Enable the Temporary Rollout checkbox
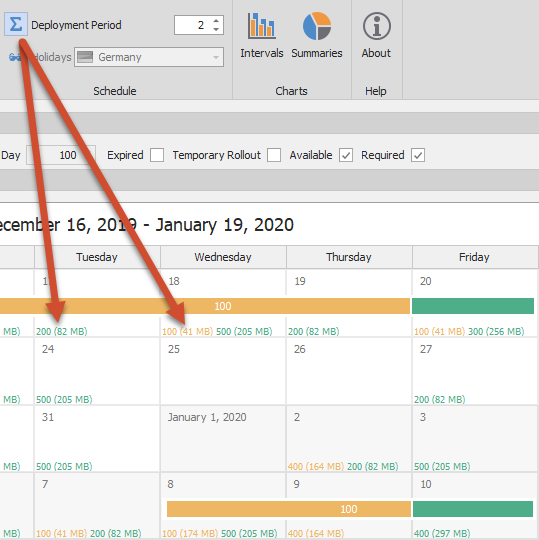This screenshot has width=539, height=540. click(x=274, y=155)
